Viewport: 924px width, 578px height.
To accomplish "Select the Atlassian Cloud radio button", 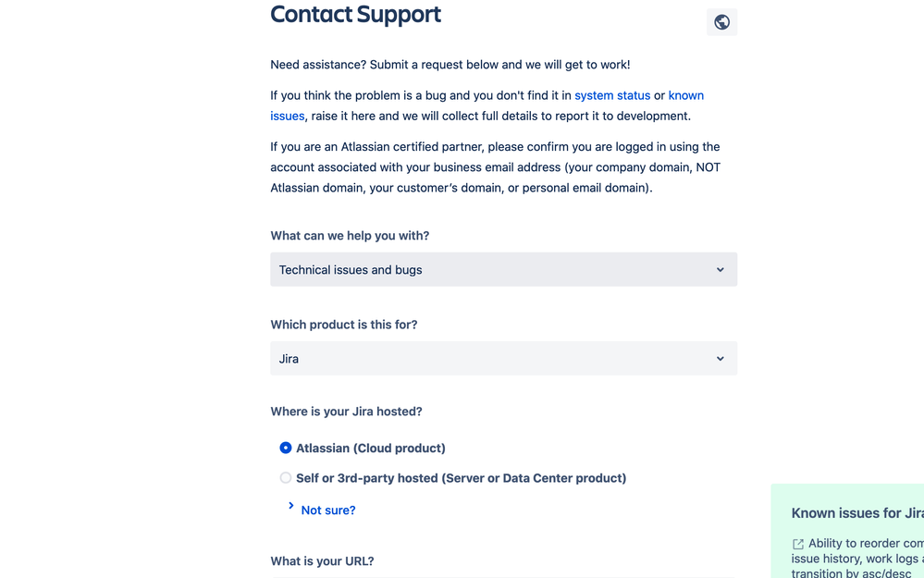I will pyautogui.click(x=285, y=448).
